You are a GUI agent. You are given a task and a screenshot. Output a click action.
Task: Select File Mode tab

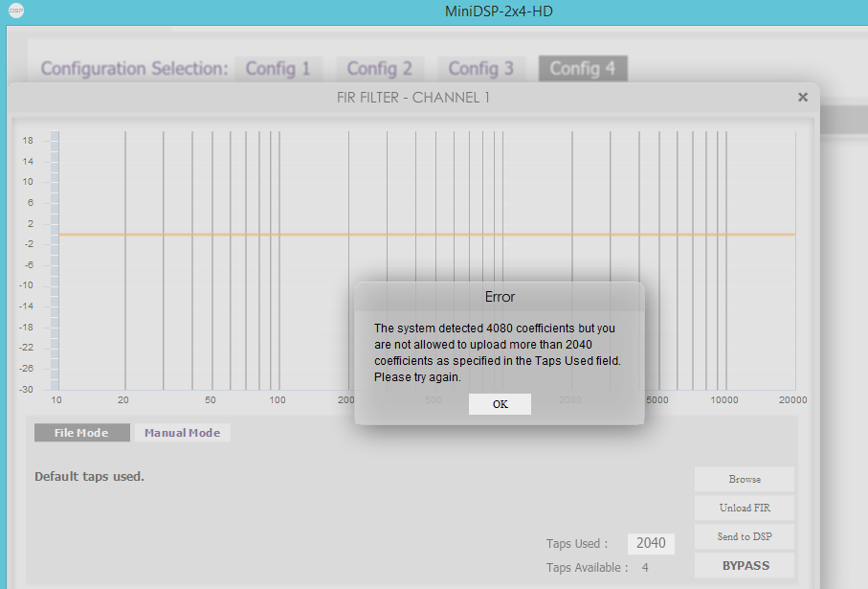click(x=82, y=433)
